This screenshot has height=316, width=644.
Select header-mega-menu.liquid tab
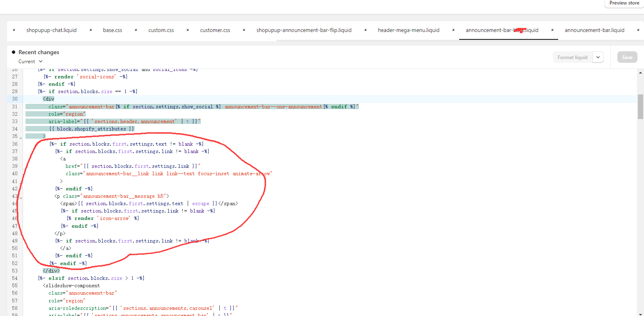(x=409, y=30)
